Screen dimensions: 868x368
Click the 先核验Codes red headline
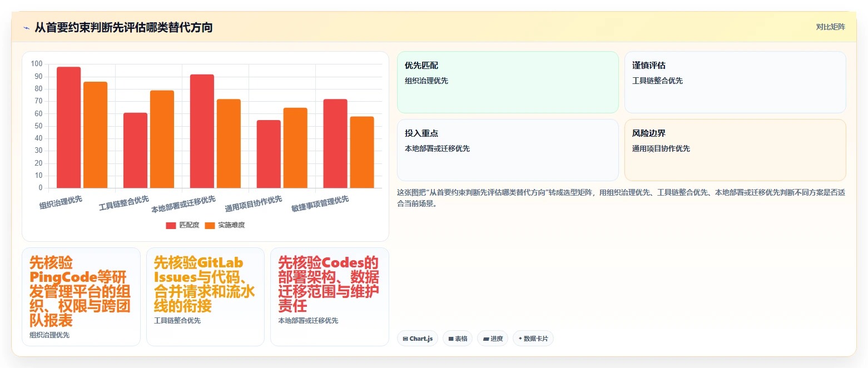(329, 284)
